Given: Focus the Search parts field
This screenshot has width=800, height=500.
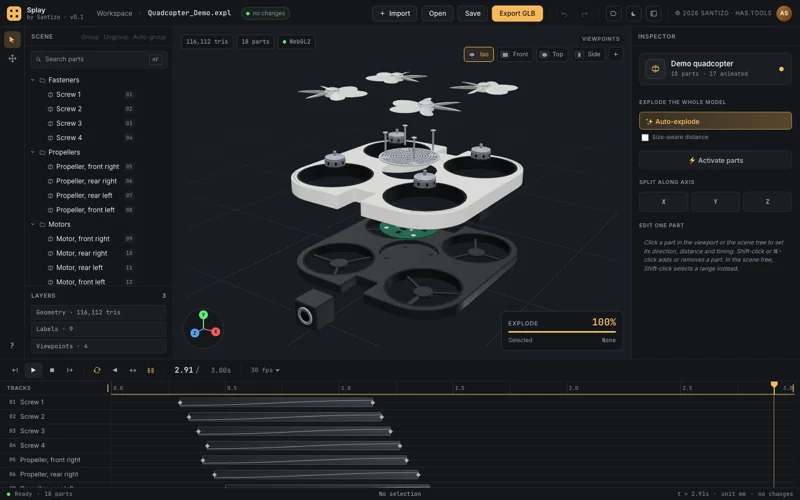Looking at the screenshot, I should [98, 59].
